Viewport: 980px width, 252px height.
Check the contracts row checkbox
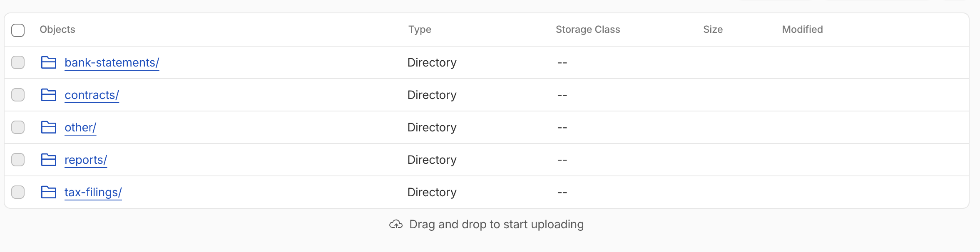pos(18,95)
